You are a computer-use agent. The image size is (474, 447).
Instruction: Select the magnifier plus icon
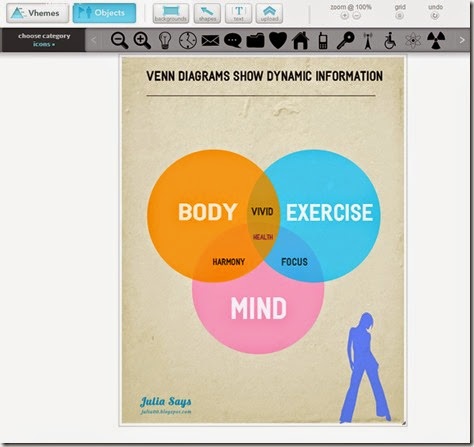pyautogui.click(x=142, y=40)
